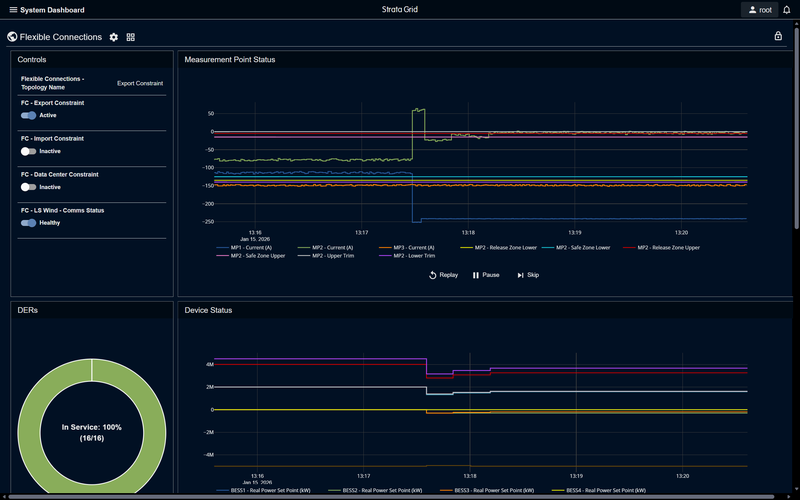This screenshot has height=500, width=800.
Task: Click the dashboard grid layout icon
Action: (131, 37)
